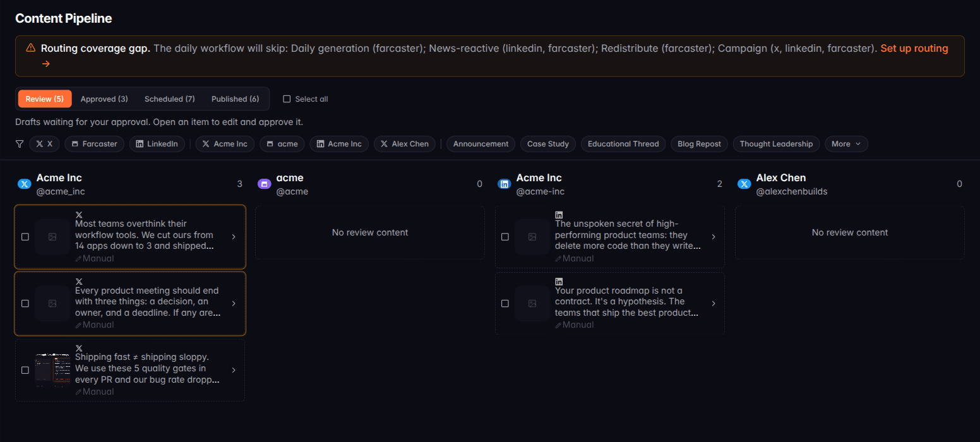Screen dimensions: 980x442
Task: Check the 'product roadmap' draft checkbox
Action: (x=505, y=303)
